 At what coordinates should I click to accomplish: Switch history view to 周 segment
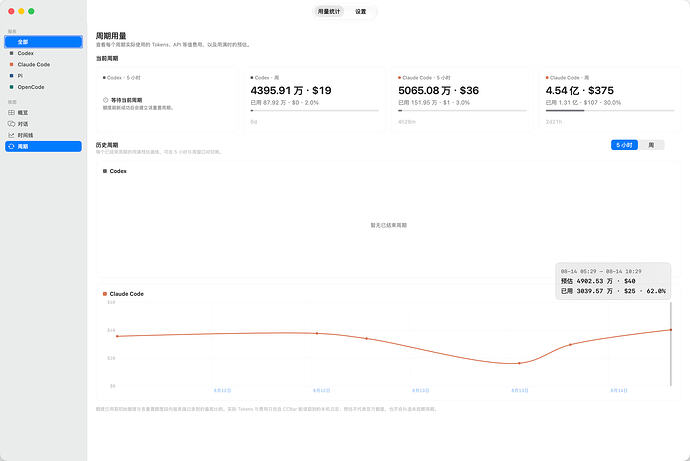(651, 145)
